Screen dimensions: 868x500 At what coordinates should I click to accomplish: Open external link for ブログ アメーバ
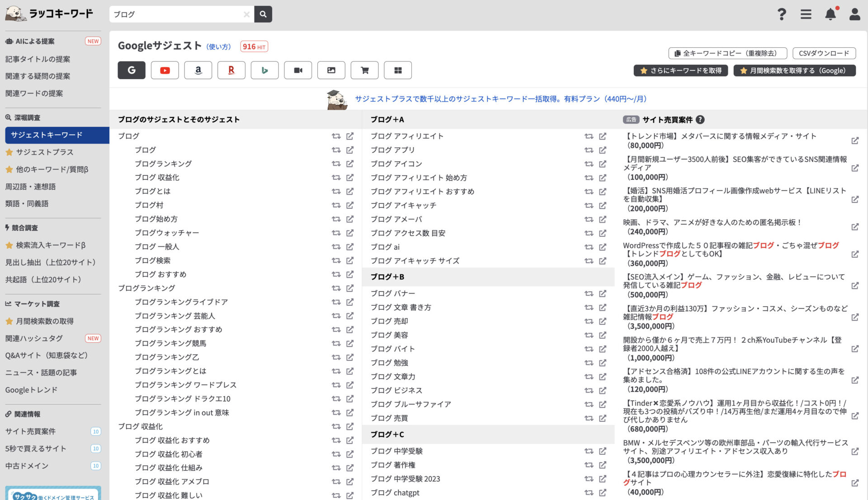coord(603,220)
